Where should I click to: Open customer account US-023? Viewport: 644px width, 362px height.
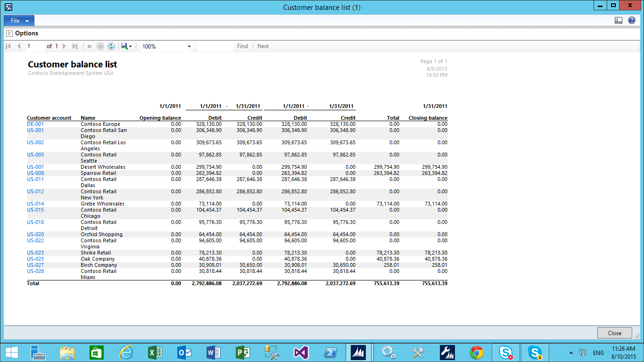[35, 253]
